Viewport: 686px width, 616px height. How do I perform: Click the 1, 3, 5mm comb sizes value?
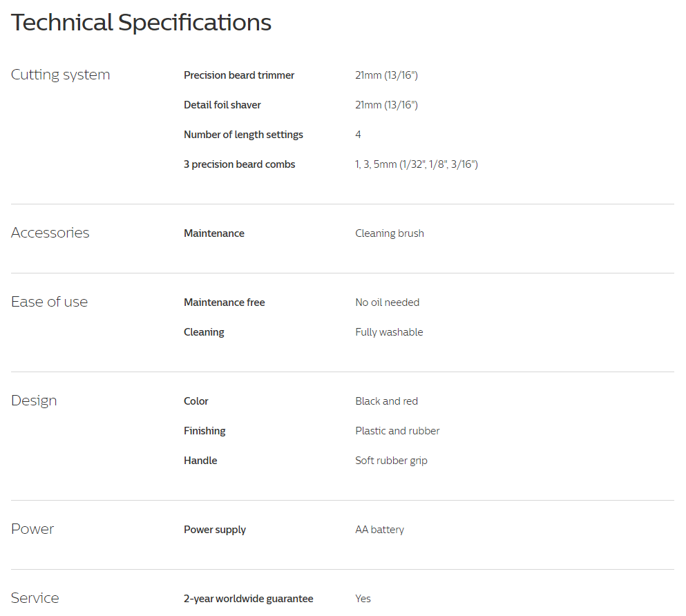(x=416, y=164)
